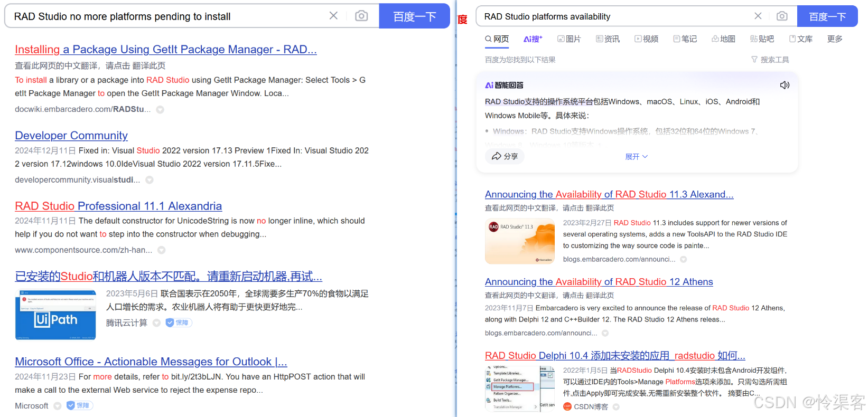Open the Ai搜 tab
868x417 pixels.
tap(533, 39)
